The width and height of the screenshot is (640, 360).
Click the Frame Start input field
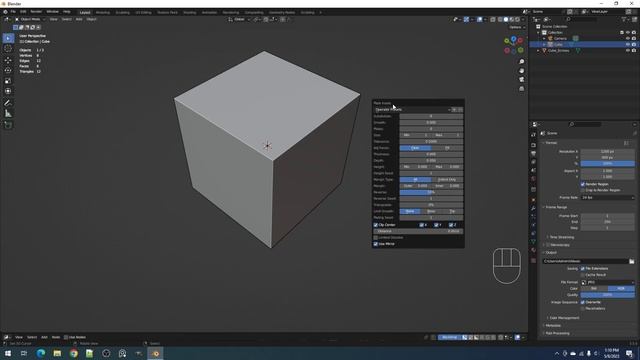tap(607, 216)
